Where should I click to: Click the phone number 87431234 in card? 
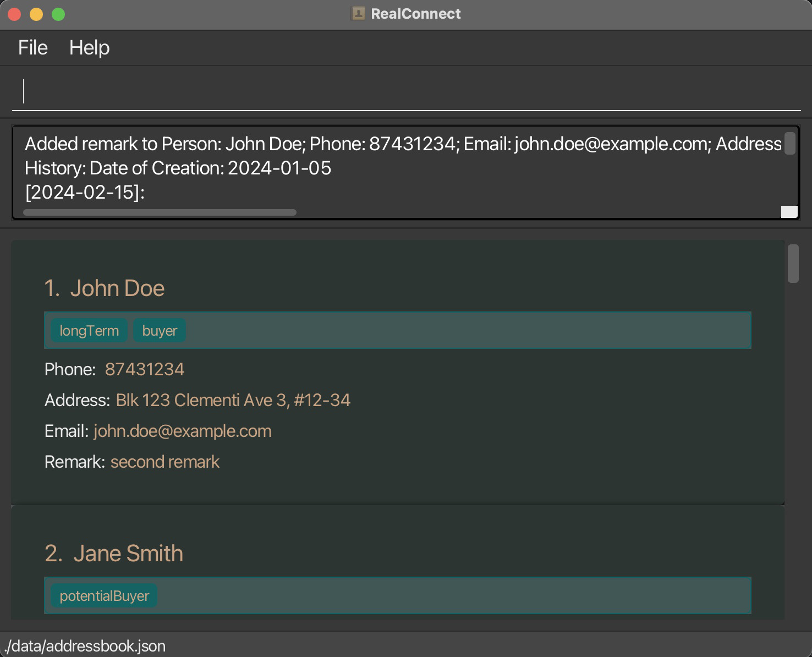pyautogui.click(x=145, y=369)
